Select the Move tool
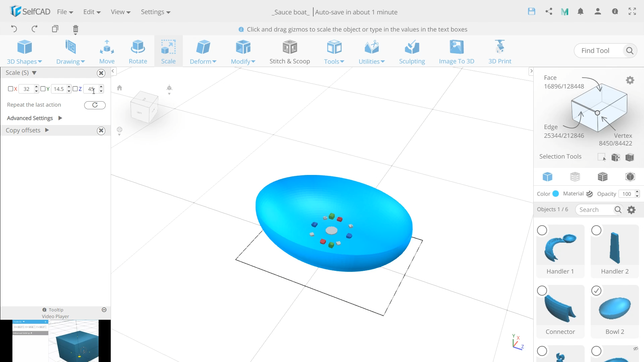 pos(107,52)
